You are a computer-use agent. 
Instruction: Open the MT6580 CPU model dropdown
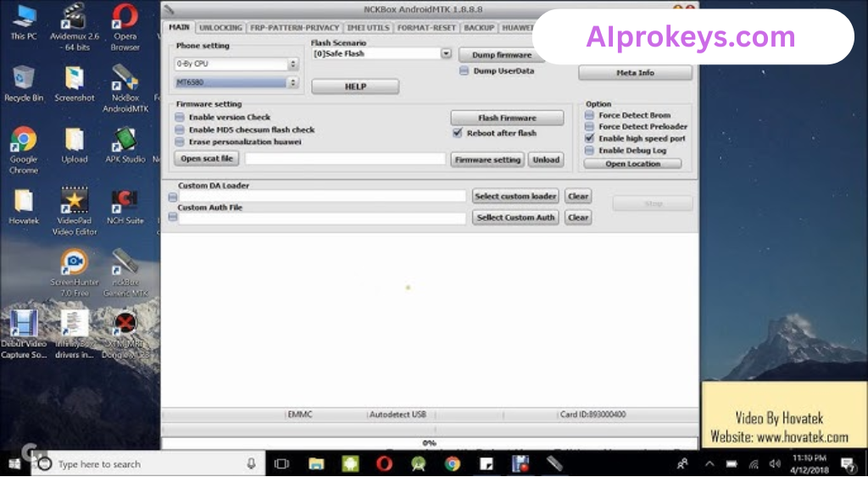(237, 82)
